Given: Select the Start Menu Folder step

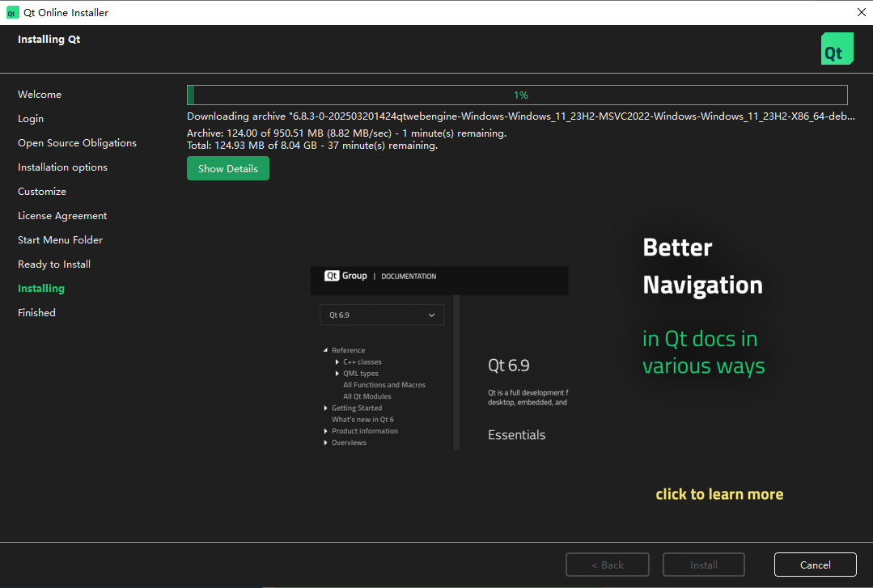Looking at the screenshot, I should pos(60,240).
